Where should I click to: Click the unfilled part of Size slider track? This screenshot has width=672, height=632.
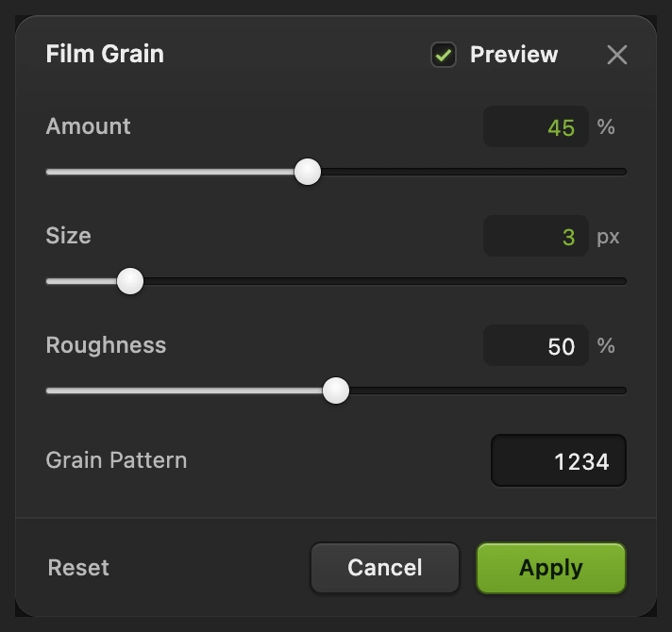(385, 281)
